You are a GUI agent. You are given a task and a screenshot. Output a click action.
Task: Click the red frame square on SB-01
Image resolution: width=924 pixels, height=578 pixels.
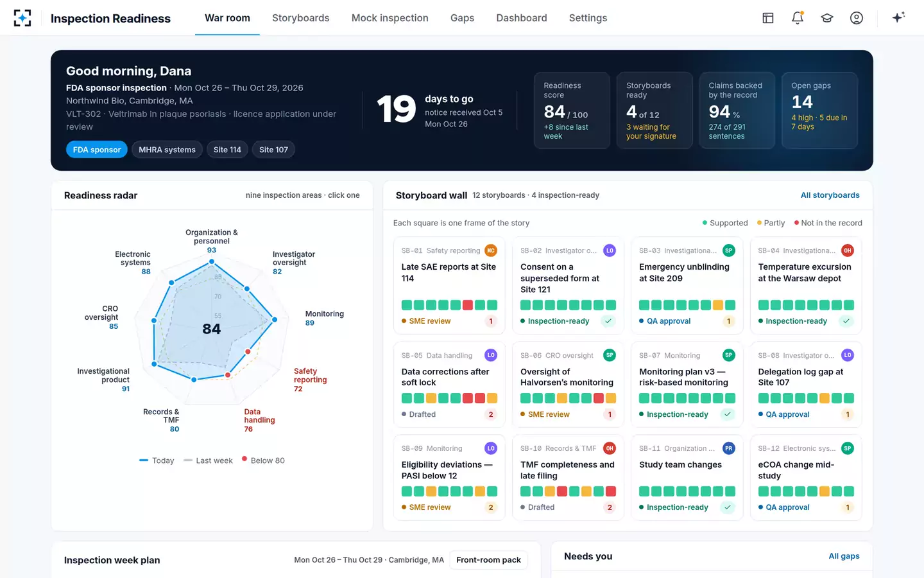tap(468, 305)
